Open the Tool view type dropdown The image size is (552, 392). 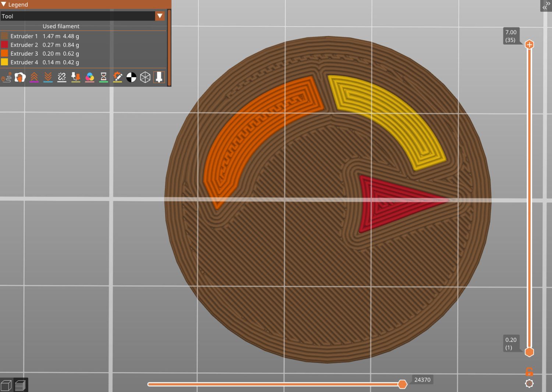tap(160, 16)
